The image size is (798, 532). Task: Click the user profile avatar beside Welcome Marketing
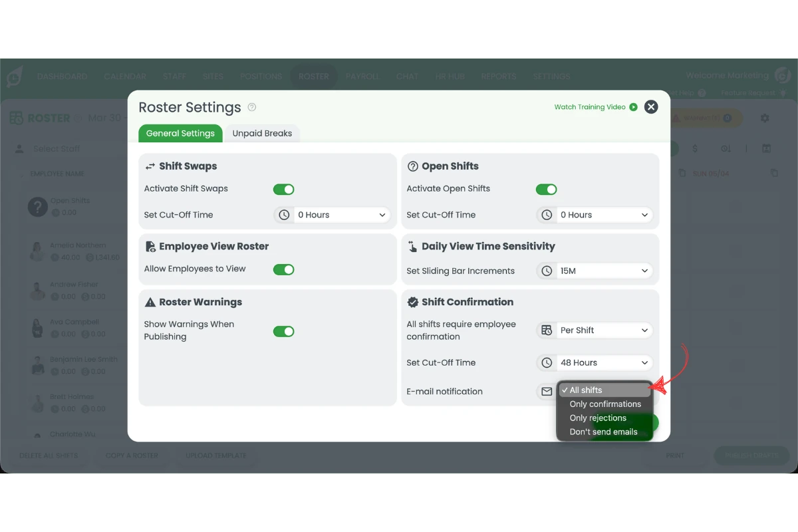click(783, 76)
